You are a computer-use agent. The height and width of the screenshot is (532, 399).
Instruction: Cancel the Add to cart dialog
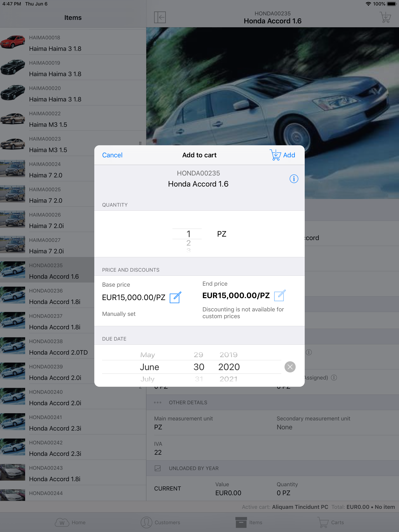[x=112, y=155]
